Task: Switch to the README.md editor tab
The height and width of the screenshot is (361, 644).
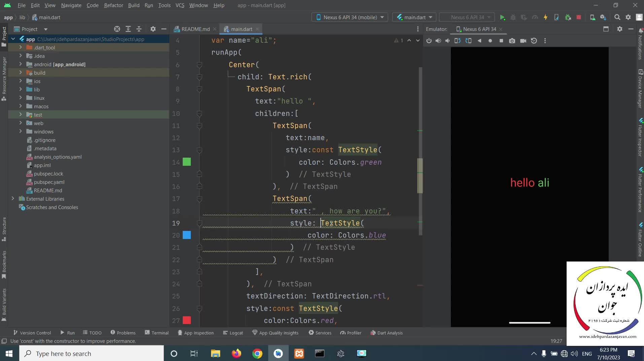Action: pos(195,29)
